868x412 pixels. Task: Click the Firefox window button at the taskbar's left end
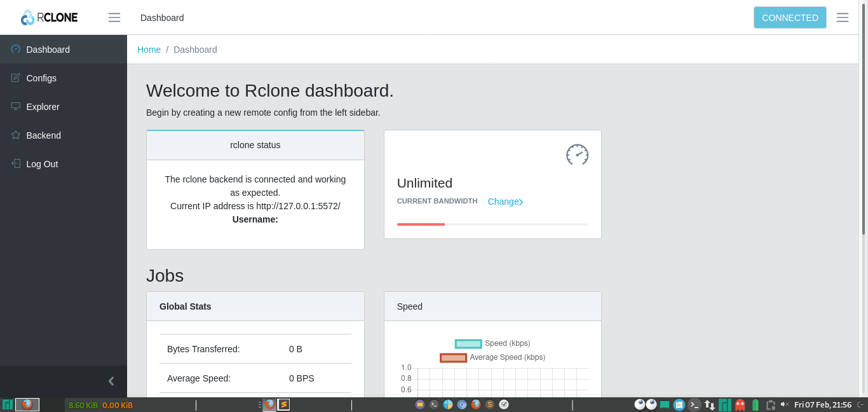click(x=27, y=404)
